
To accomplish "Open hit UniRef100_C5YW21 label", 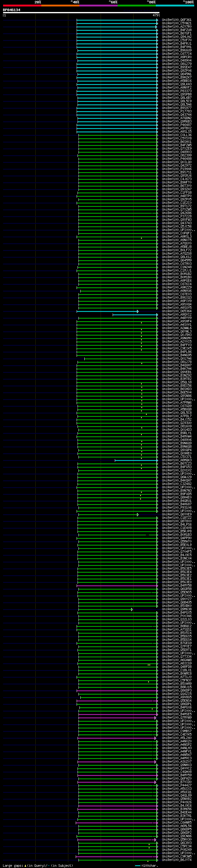I will [177, 23].
